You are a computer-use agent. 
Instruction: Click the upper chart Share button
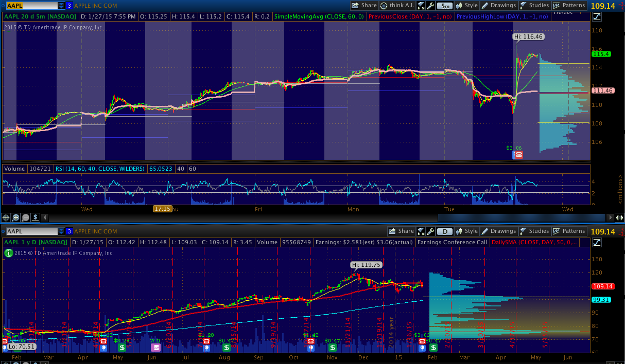pyautogui.click(x=364, y=6)
